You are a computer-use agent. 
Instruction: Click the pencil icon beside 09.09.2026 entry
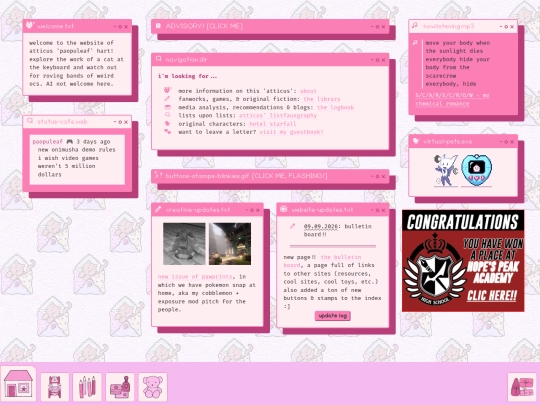pos(293,226)
